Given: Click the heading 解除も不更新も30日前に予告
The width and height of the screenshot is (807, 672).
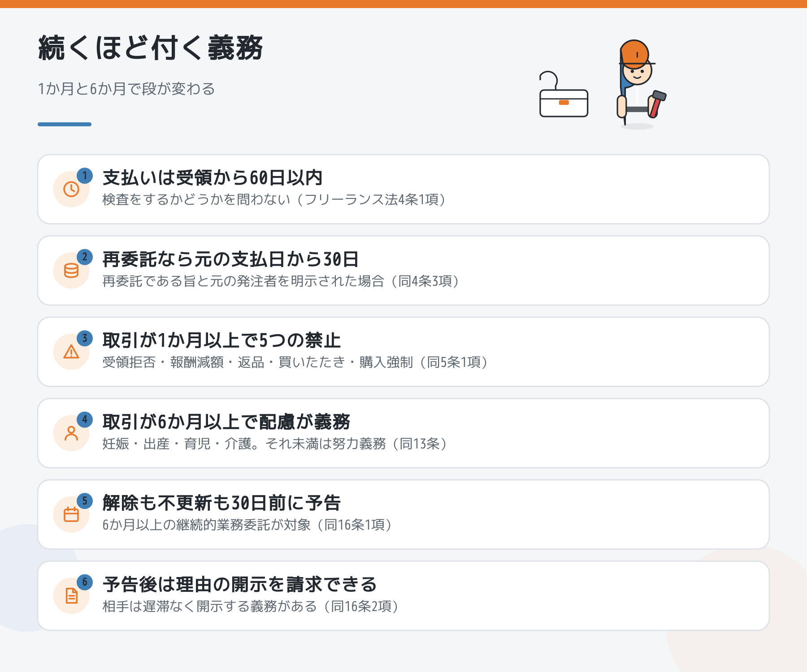Looking at the screenshot, I should coord(221,503).
